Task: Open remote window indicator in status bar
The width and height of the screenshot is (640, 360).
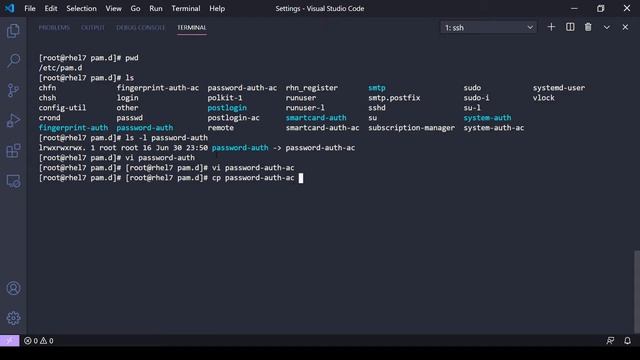Action: point(9,340)
